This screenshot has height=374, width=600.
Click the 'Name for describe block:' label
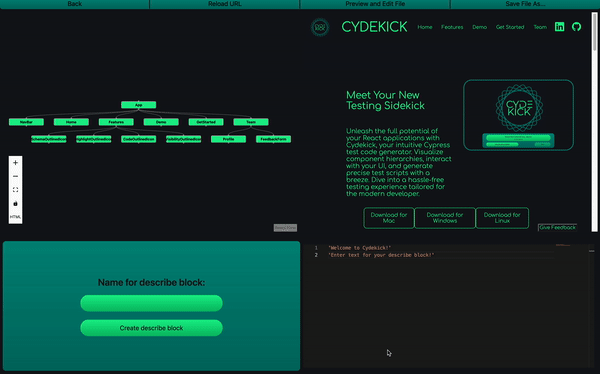click(152, 283)
